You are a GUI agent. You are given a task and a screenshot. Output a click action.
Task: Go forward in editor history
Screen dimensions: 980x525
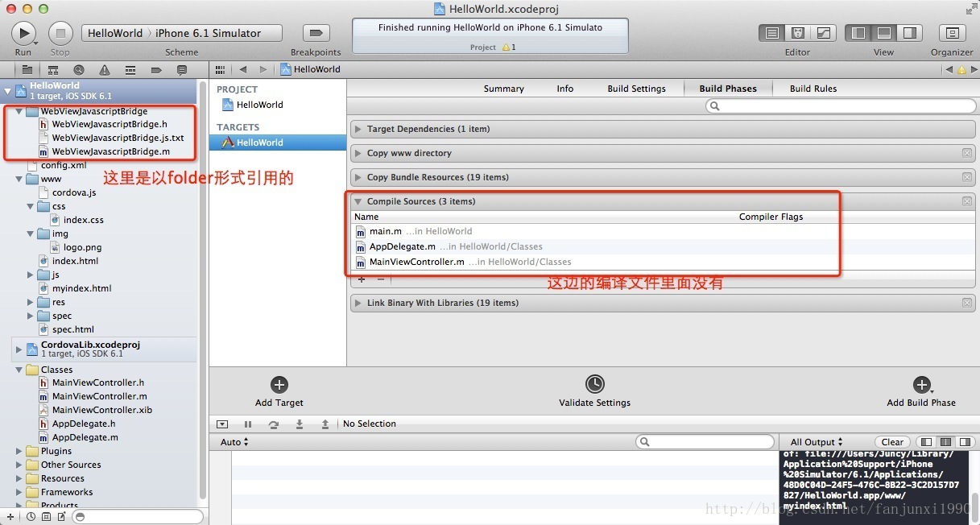(x=263, y=69)
